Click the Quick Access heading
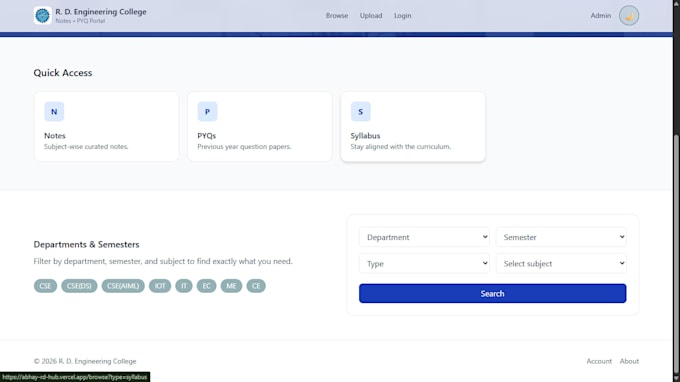The height and width of the screenshot is (382, 680). pyautogui.click(x=63, y=73)
